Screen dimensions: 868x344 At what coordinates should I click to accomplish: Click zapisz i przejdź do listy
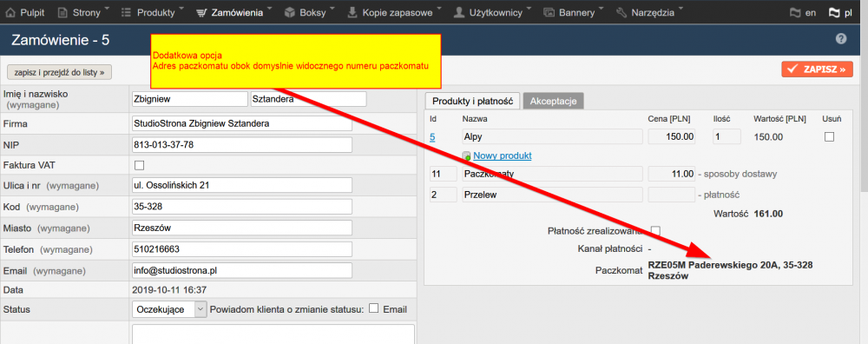tap(59, 72)
